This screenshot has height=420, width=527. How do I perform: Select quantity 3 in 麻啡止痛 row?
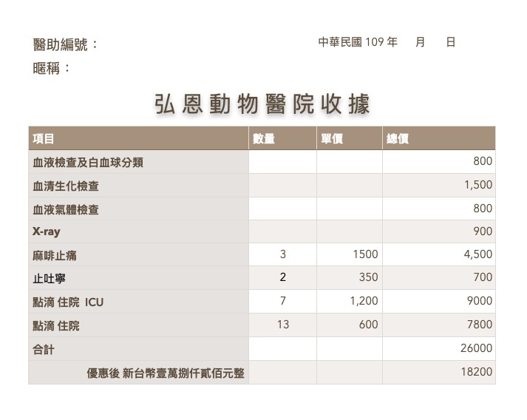point(282,254)
